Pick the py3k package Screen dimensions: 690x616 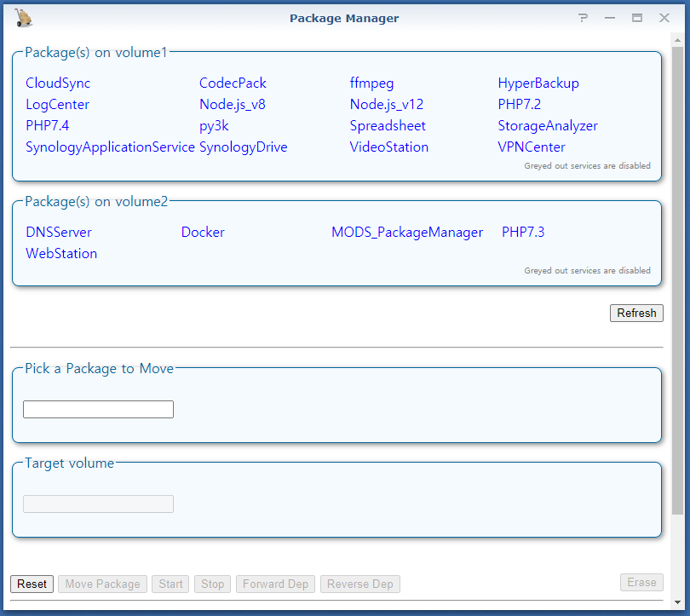point(214,126)
